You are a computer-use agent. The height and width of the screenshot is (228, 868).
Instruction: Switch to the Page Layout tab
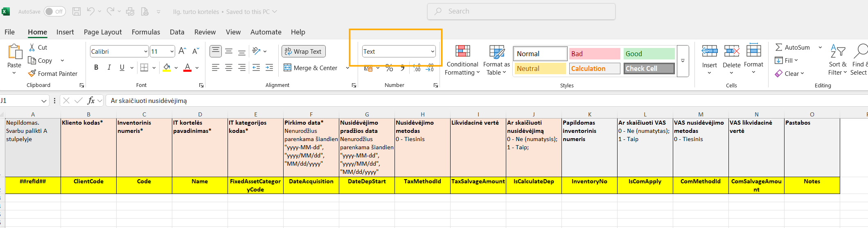click(x=103, y=32)
